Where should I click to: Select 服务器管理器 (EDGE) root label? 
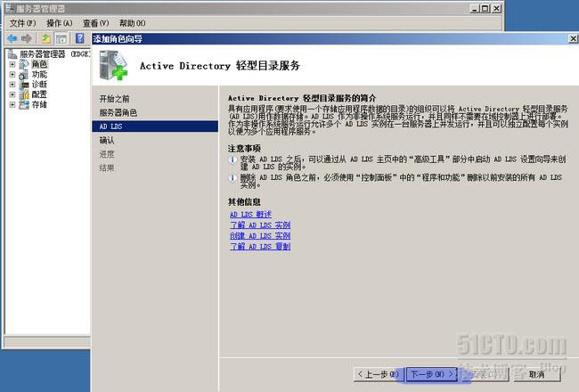pos(54,54)
